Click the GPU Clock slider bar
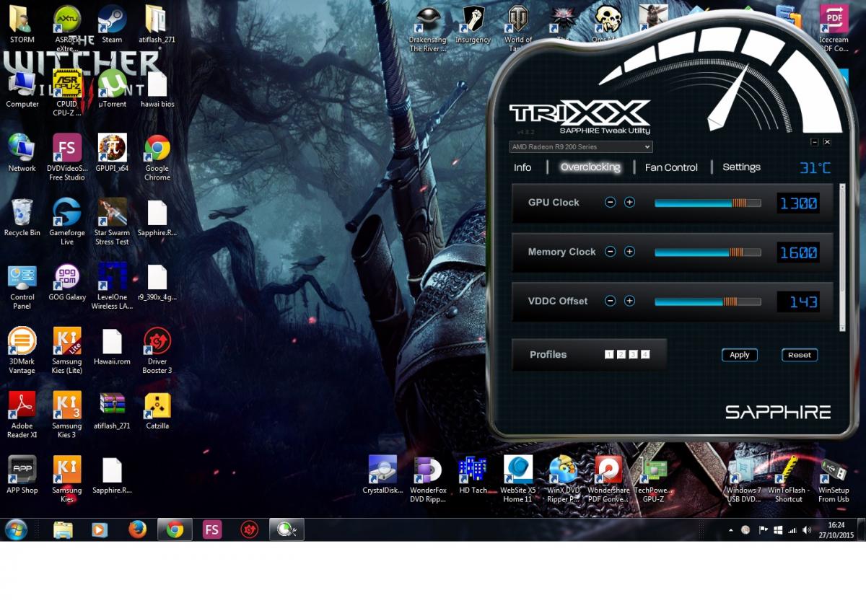The height and width of the screenshot is (616, 866). [x=707, y=203]
